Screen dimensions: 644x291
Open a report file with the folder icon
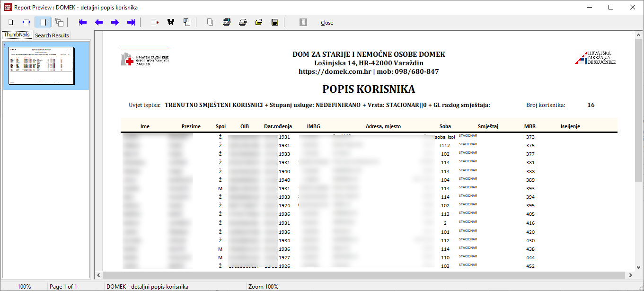[x=258, y=22]
